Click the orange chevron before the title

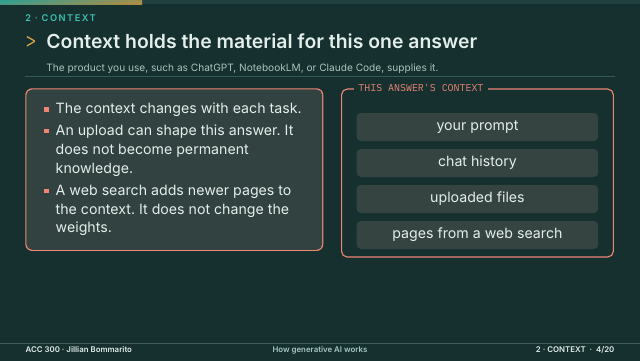click(x=31, y=41)
